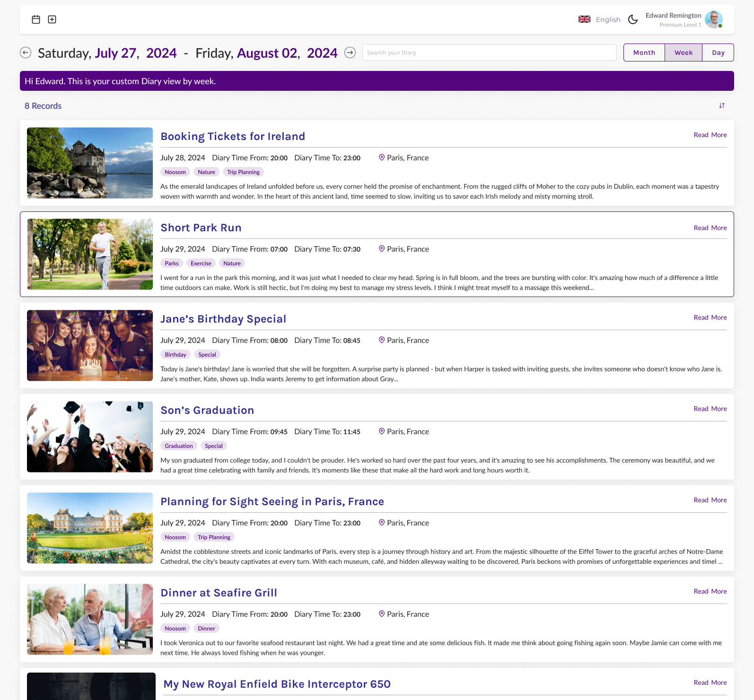
Task: Select the Week view tab
Action: pos(683,52)
